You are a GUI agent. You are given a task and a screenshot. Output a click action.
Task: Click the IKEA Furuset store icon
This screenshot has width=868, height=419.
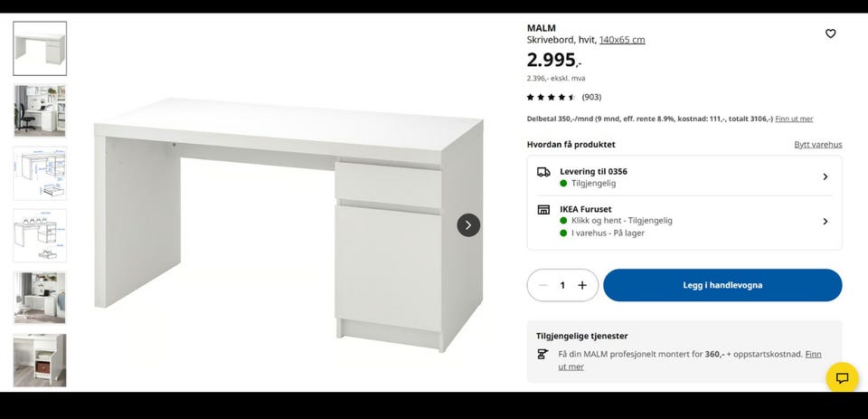pyautogui.click(x=543, y=210)
